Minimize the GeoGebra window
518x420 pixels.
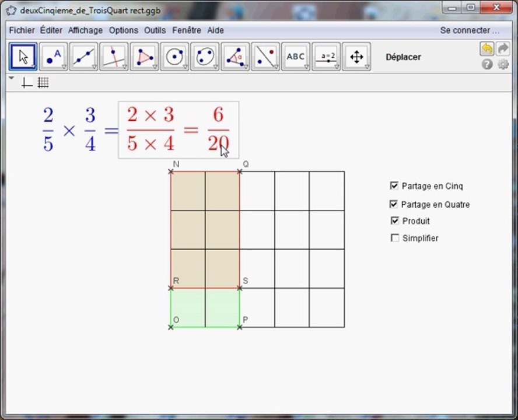[453, 8]
